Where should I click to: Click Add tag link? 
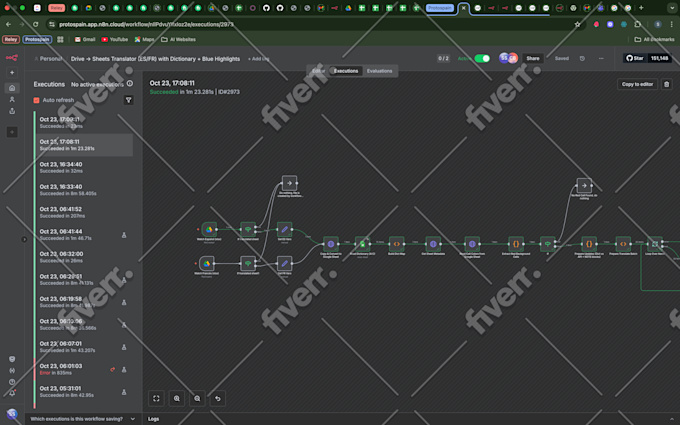(x=258, y=59)
